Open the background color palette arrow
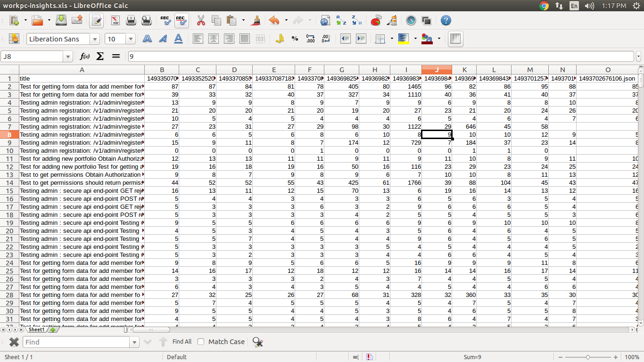644x362 pixels. [x=415, y=39]
